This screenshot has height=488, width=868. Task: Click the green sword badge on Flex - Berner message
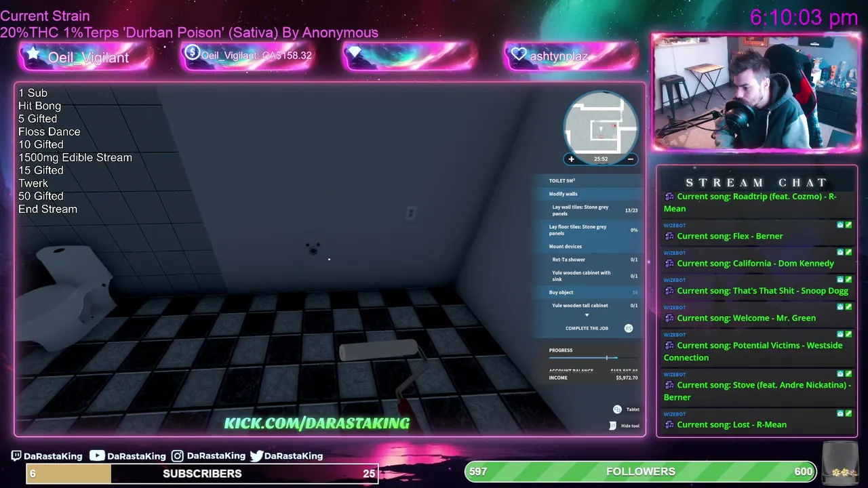click(848, 225)
